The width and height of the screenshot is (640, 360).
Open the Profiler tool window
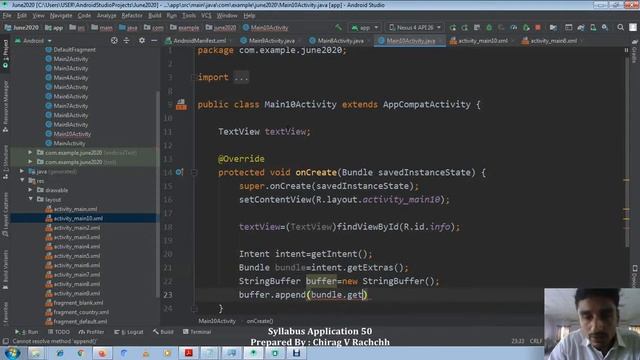coord(91,332)
